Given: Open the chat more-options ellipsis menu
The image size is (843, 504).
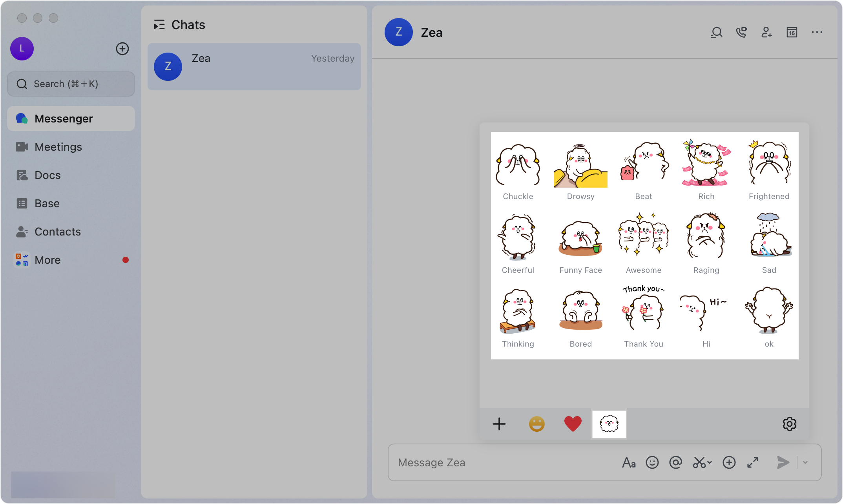Looking at the screenshot, I should 817,33.
